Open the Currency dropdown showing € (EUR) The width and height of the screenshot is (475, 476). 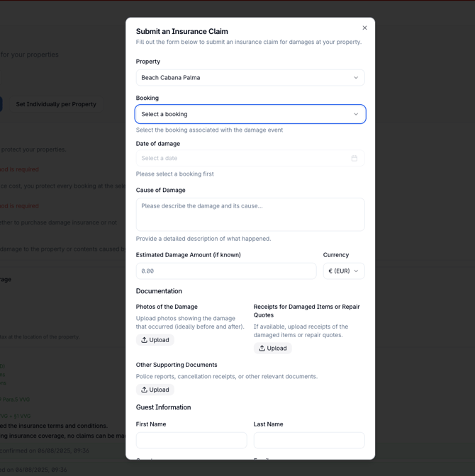coord(344,271)
